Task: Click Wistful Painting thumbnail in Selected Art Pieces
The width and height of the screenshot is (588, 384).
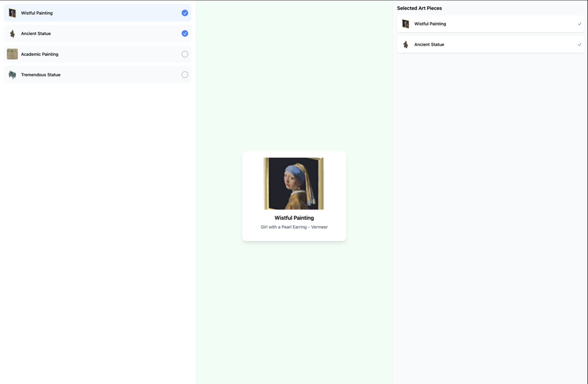Action: point(406,24)
